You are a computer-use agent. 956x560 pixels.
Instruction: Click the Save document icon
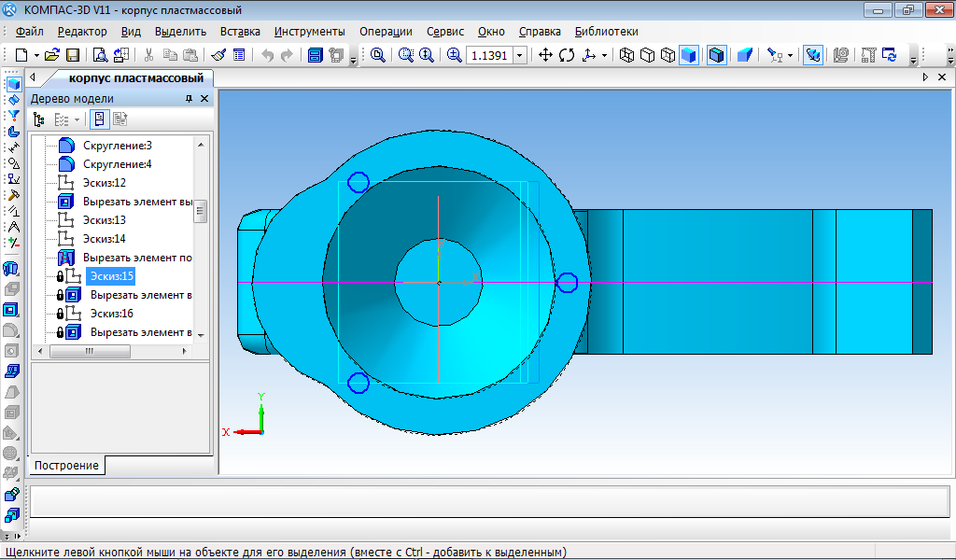pos(73,55)
